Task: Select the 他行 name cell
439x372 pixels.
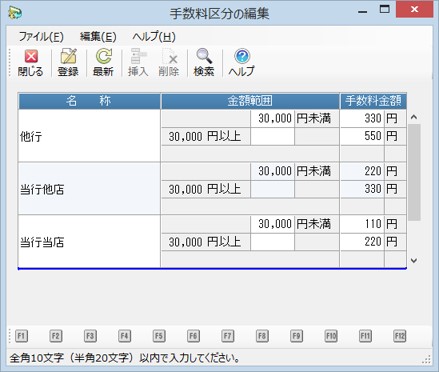Action: coord(89,136)
